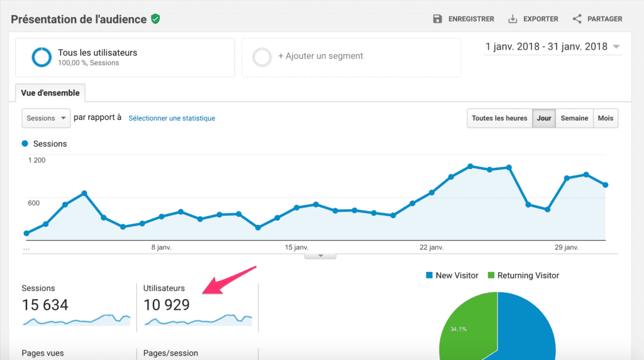Screen dimensions: 644x360
Task: Click the PARTAGER button label
Action: (604, 19)
